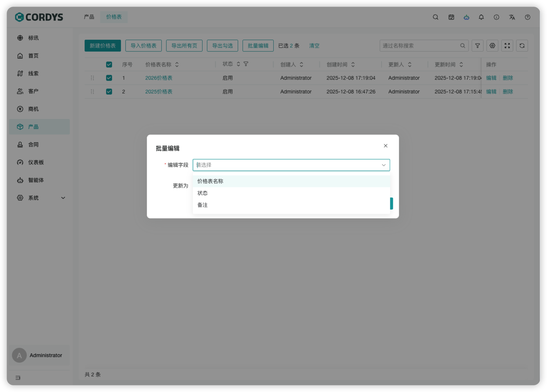Click the 新建价格表 button
Screen dimensions: 547x392
[x=103, y=46]
